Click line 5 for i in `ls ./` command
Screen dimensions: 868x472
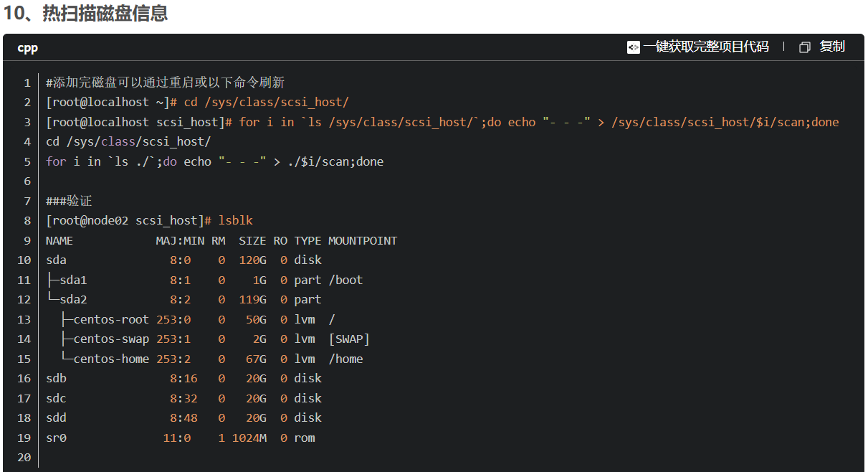[215, 161]
